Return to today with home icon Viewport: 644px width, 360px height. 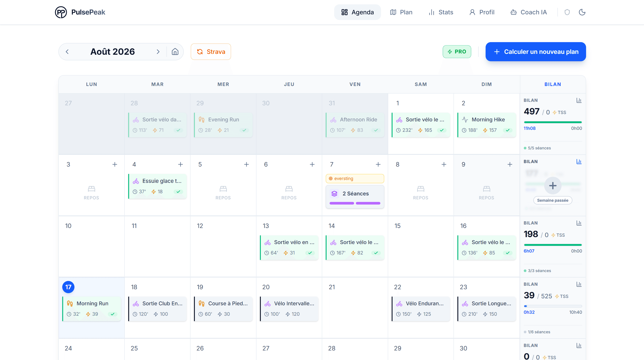(x=175, y=52)
